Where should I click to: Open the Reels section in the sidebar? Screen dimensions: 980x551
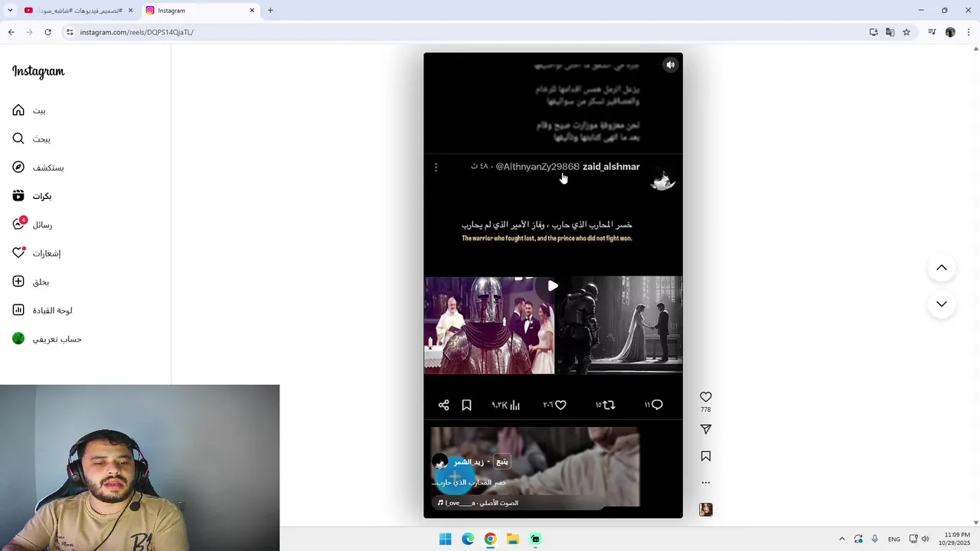[x=18, y=196]
